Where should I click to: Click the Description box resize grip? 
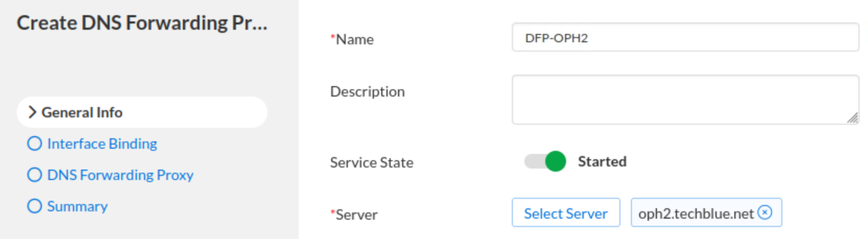click(x=852, y=118)
